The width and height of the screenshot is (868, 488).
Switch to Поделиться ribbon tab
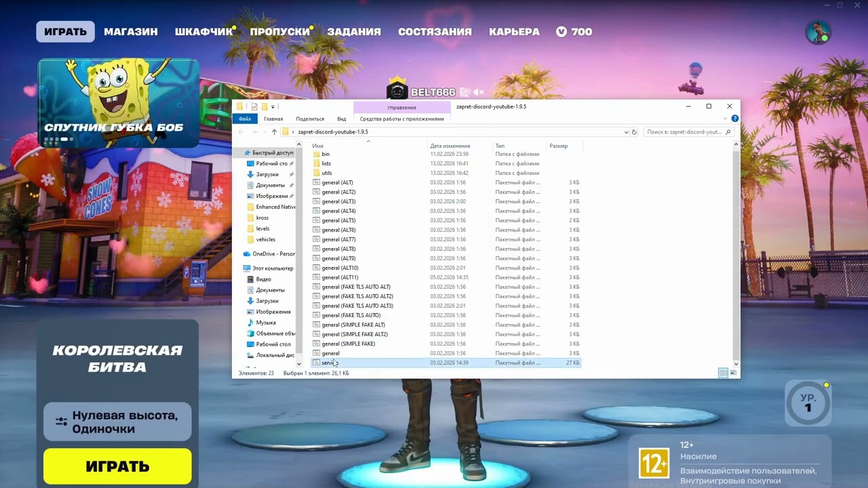point(310,119)
